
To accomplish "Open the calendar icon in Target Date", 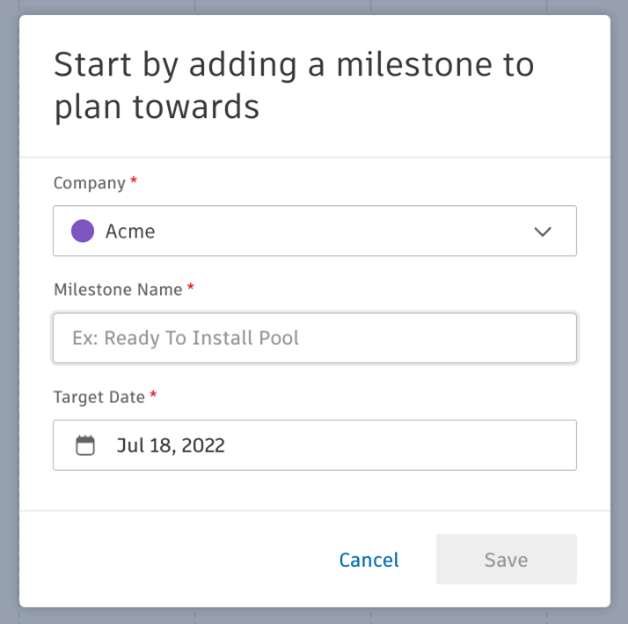I will tap(85, 445).
